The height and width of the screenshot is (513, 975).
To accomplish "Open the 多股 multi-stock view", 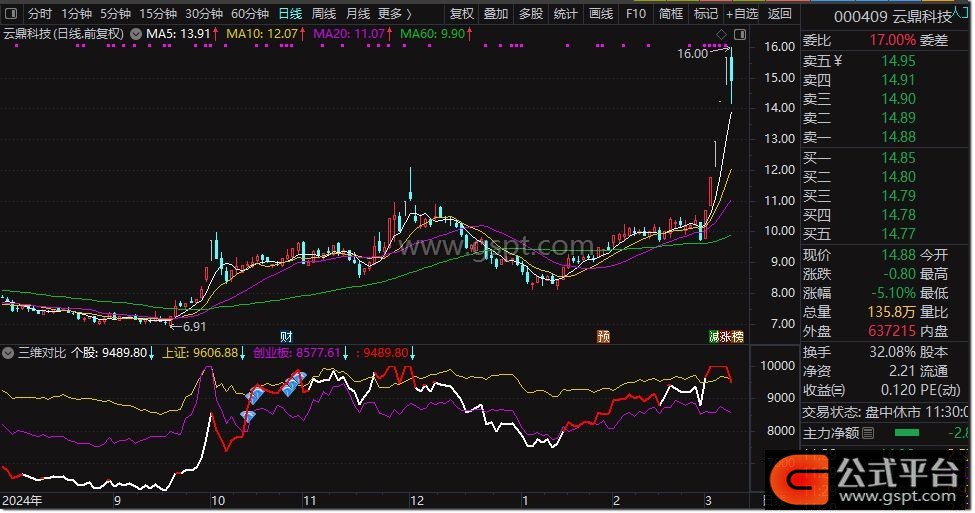I will pos(530,14).
